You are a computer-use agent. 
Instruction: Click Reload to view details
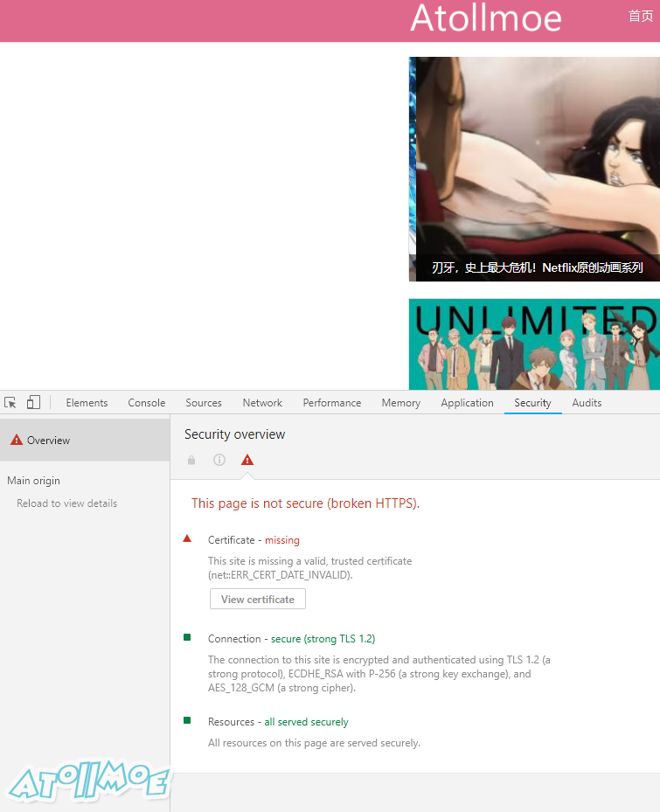[x=66, y=503]
